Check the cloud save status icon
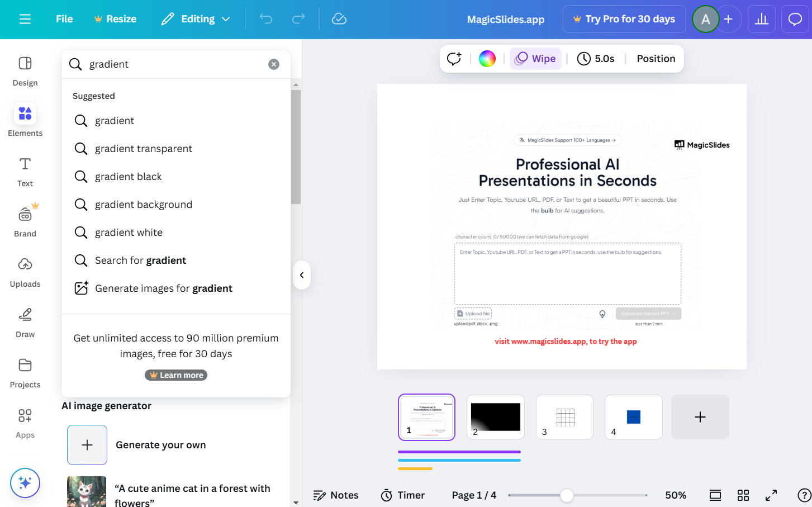This screenshot has height=507, width=812. click(x=339, y=19)
